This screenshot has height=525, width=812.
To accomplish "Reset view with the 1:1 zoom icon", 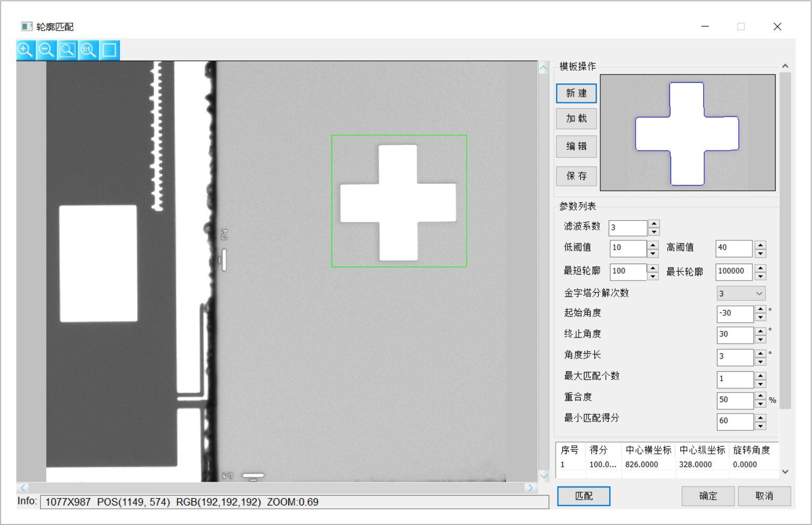I will point(88,50).
